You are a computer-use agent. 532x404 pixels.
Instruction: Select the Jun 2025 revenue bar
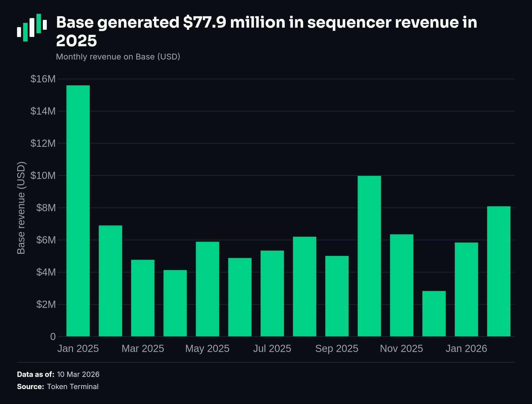click(240, 297)
